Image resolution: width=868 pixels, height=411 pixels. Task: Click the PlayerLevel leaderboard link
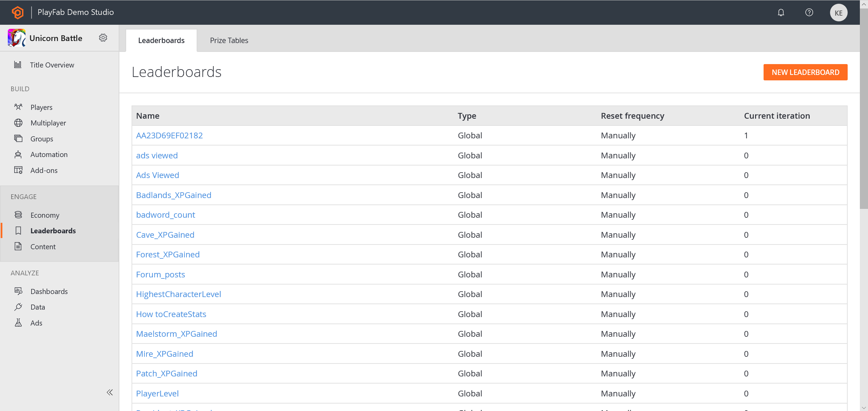158,393
